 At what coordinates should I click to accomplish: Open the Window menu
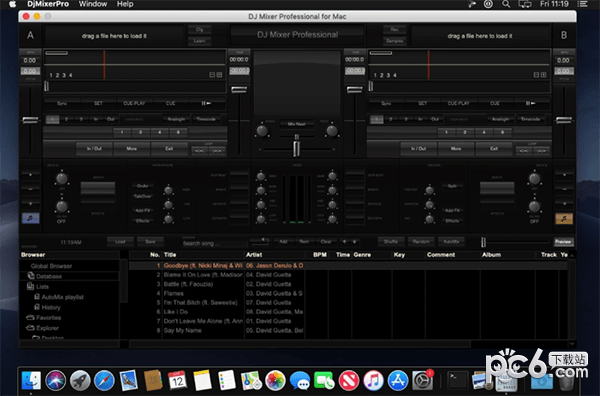[93, 4]
